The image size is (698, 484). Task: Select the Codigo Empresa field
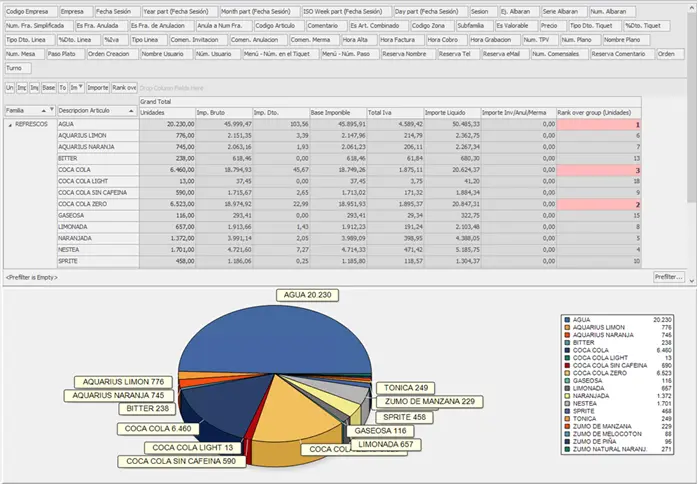(28, 10)
